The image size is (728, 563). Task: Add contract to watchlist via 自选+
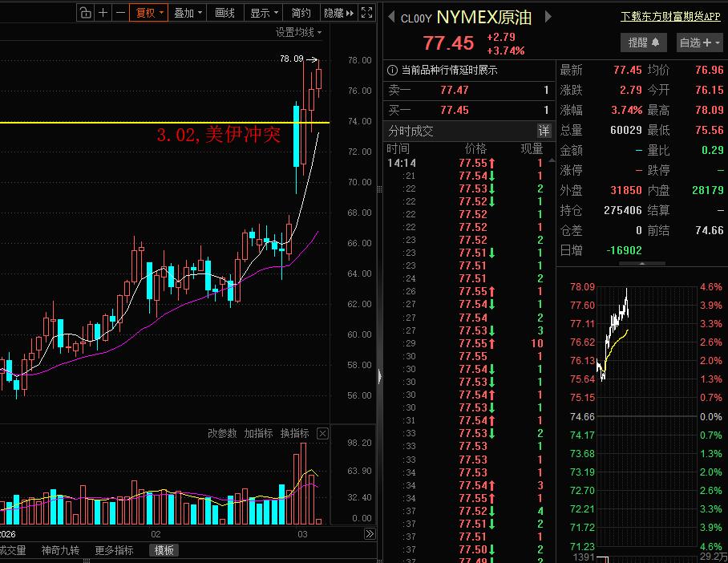pyautogui.click(x=697, y=43)
